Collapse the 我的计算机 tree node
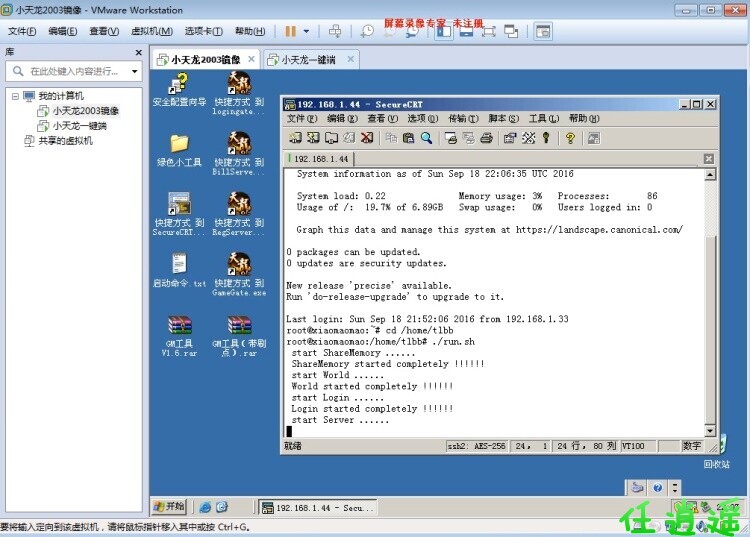 tap(14, 96)
